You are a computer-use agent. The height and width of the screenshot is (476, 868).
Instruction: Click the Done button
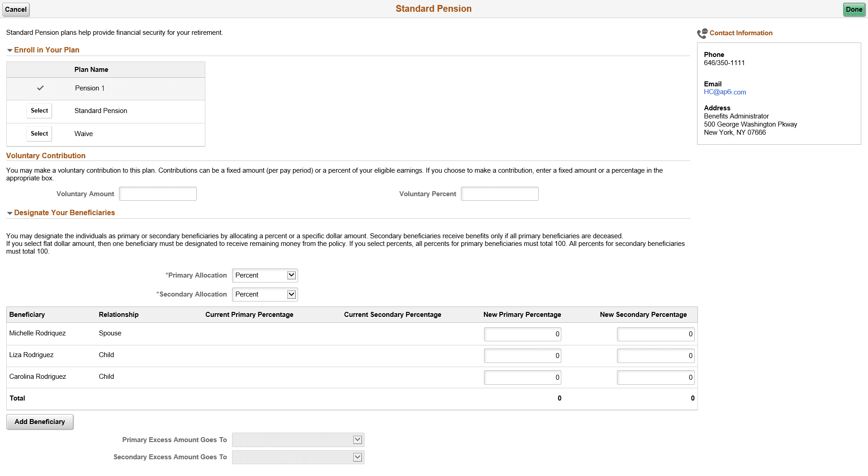tap(854, 9)
